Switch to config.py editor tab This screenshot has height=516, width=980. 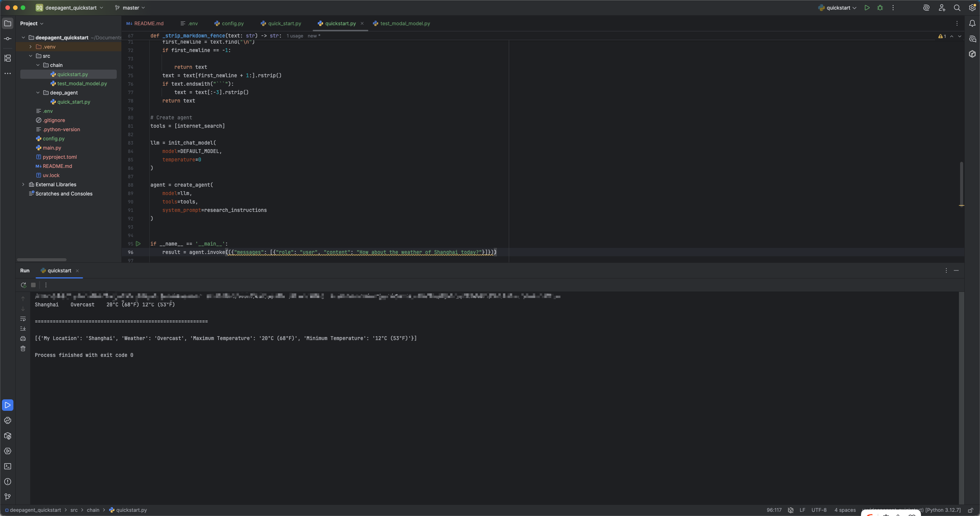229,23
